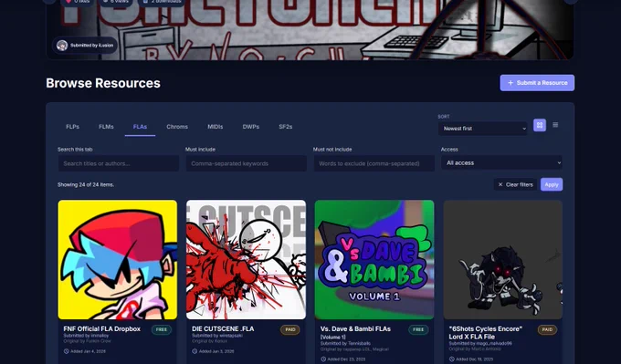The image size is (621, 364).
Task: Clear all active filters
Action: coord(515,184)
